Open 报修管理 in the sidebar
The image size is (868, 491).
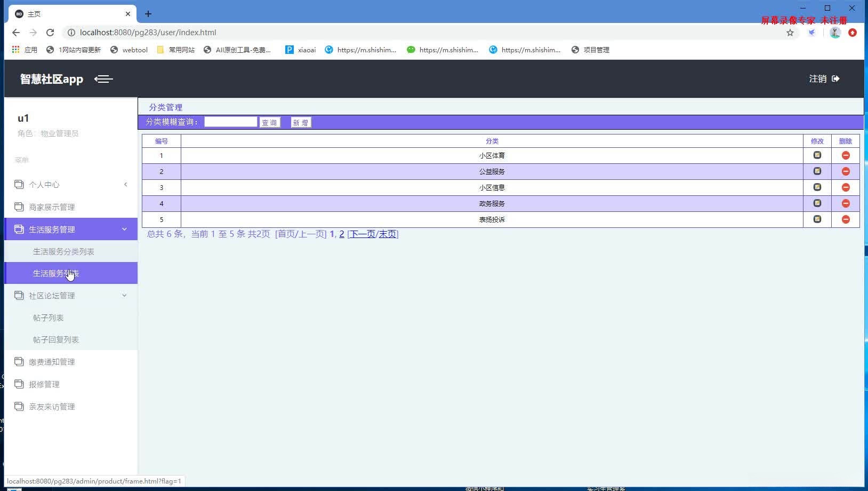tap(71, 384)
